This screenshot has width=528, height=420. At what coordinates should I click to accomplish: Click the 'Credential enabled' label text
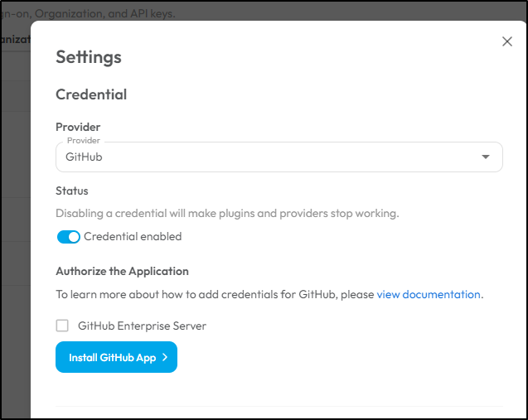(x=133, y=237)
